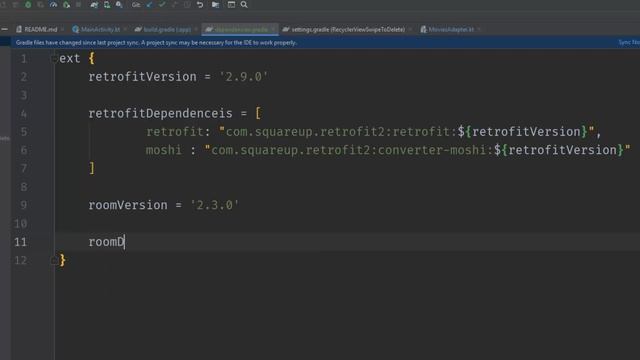Click 'roomVersion' on line 9
Screen dimensions: 640x360
coord(128,205)
